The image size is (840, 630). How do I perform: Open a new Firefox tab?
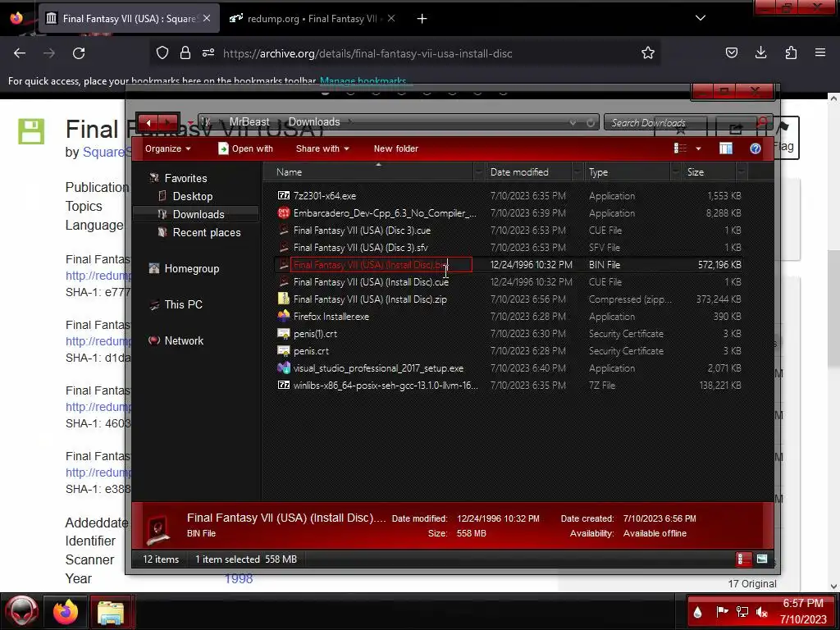pos(422,19)
